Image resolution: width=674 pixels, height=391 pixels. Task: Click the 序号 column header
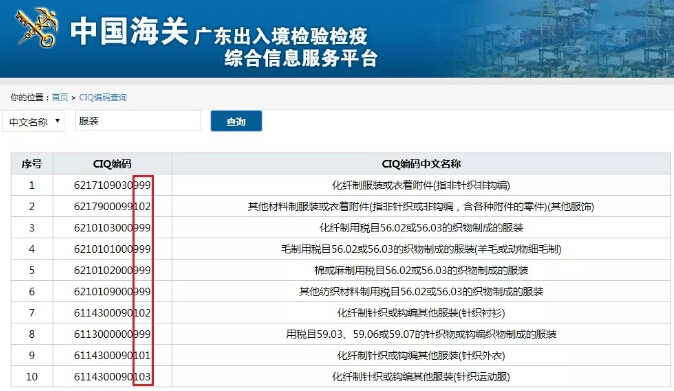click(32, 164)
